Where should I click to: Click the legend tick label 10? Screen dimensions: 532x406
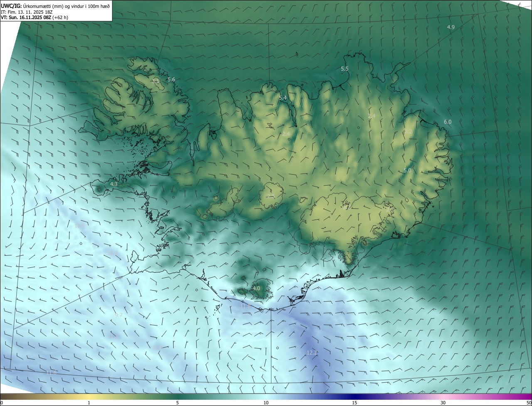266,403
